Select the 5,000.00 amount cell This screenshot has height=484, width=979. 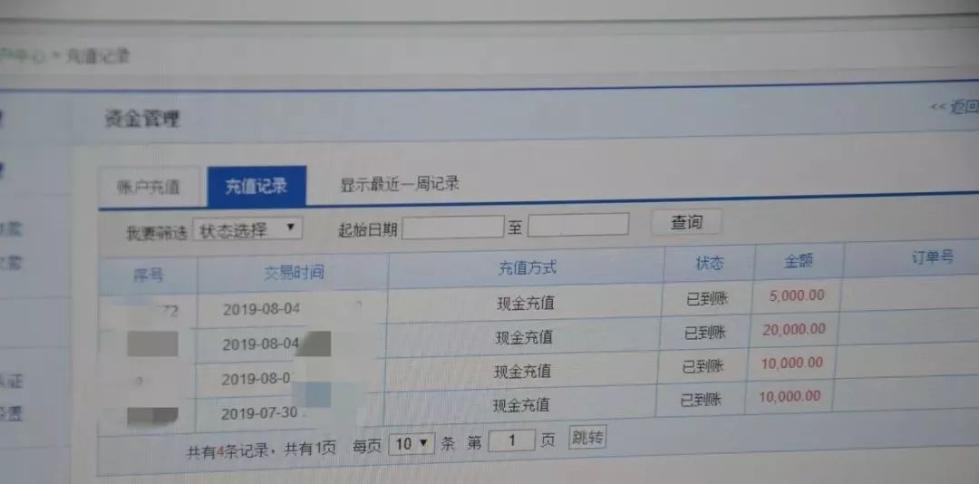click(x=797, y=295)
